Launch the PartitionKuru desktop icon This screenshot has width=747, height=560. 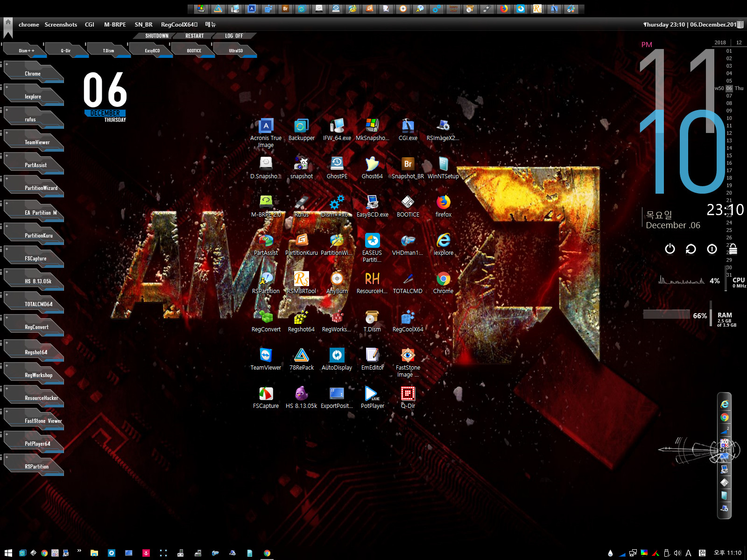(x=301, y=245)
